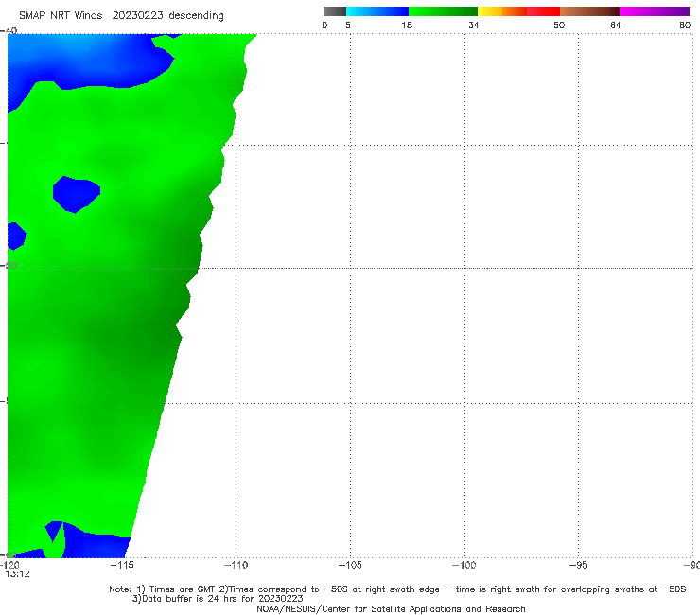Viewport: 700px width, 615px height.
Task: Click the red segment of the color bar
Action: tap(543, 11)
